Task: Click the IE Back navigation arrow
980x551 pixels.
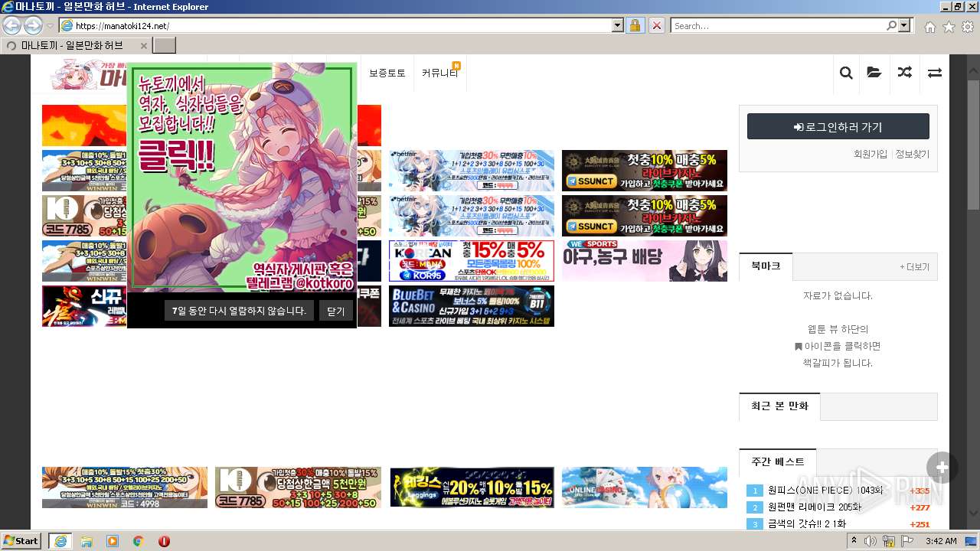Action: click(11, 26)
